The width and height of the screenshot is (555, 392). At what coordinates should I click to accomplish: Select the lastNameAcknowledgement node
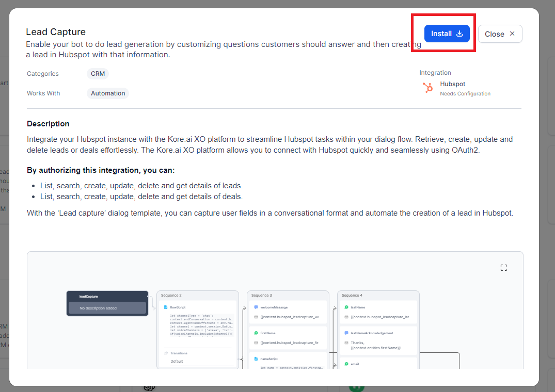tap(378, 340)
